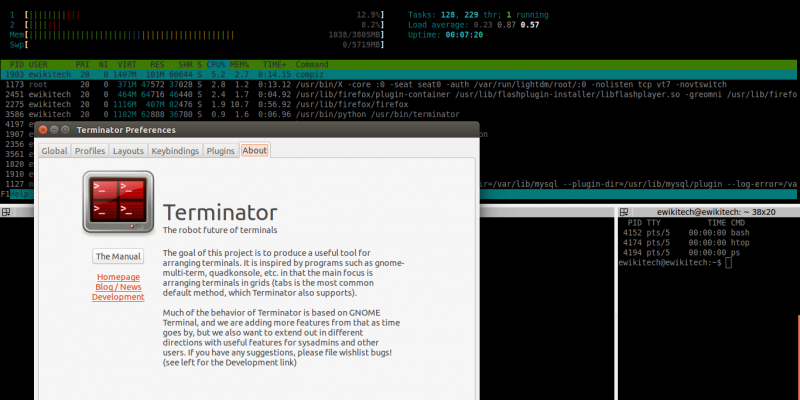Viewport: 800px width, 400px height.
Task: Go to the Layouts tab
Action: (128, 151)
